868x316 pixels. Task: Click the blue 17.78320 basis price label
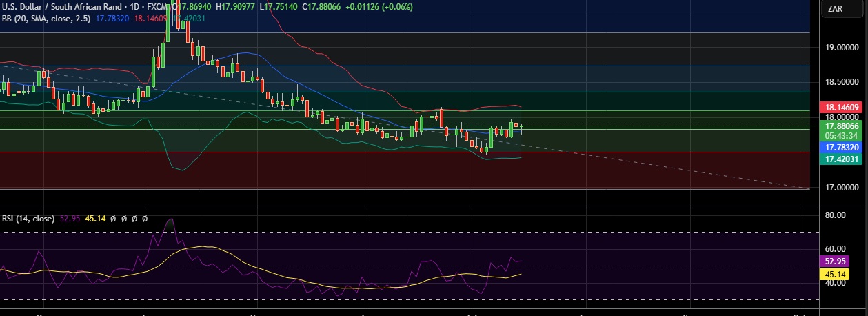(841, 148)
